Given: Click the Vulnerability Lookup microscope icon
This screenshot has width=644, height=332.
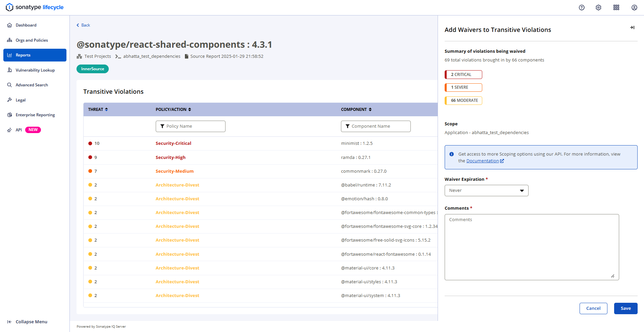Looking at the screenshot, I should pos(9,70).
